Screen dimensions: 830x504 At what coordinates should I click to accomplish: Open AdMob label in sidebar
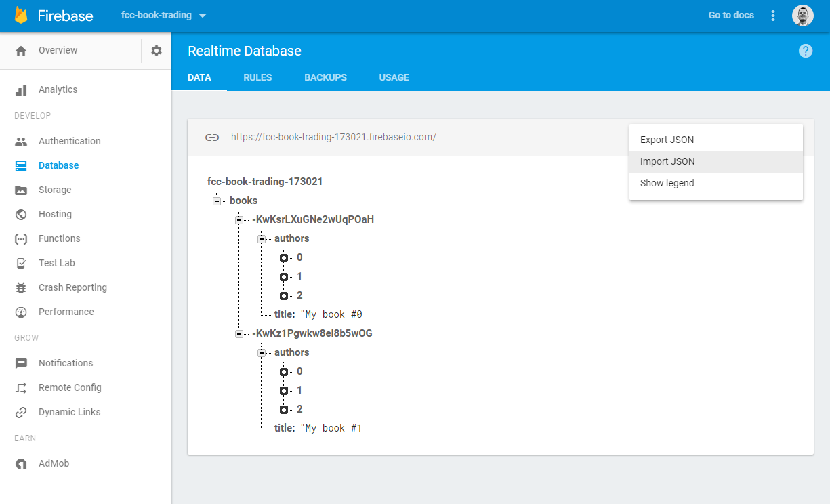(x=54, y=463)
